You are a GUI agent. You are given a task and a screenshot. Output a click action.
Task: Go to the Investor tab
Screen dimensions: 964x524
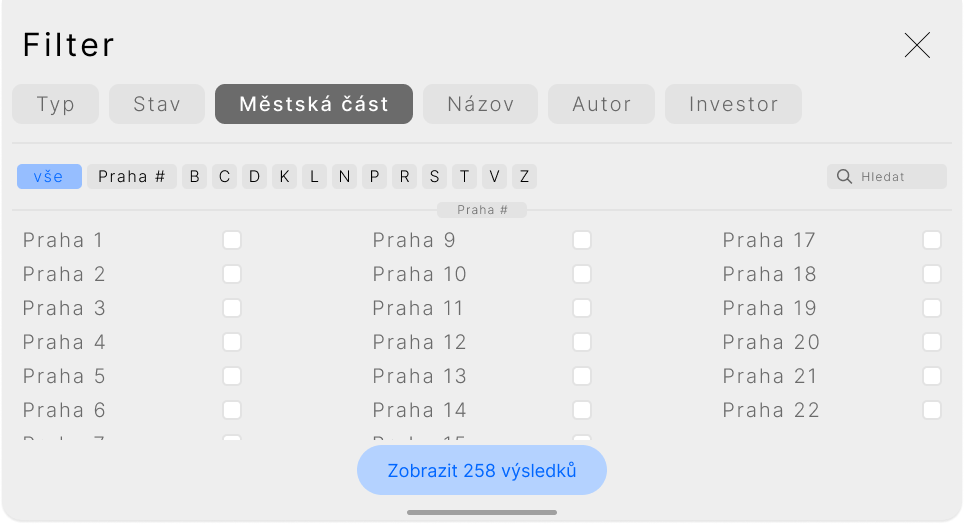point(733,104)
